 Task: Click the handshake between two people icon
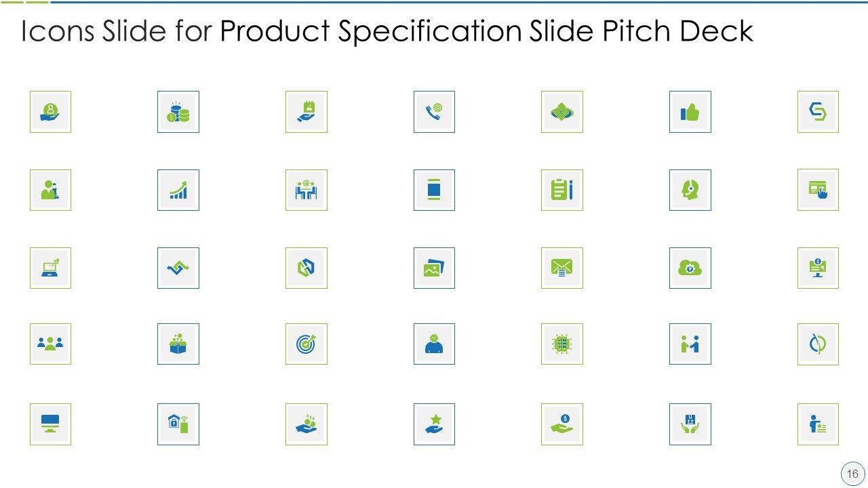click(690, 344)
